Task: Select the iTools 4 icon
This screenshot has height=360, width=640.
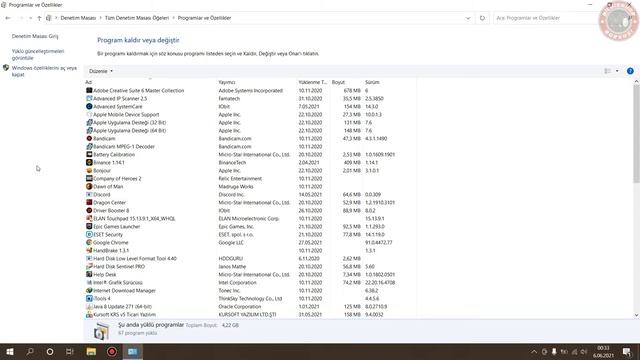Action: point(89,298)
